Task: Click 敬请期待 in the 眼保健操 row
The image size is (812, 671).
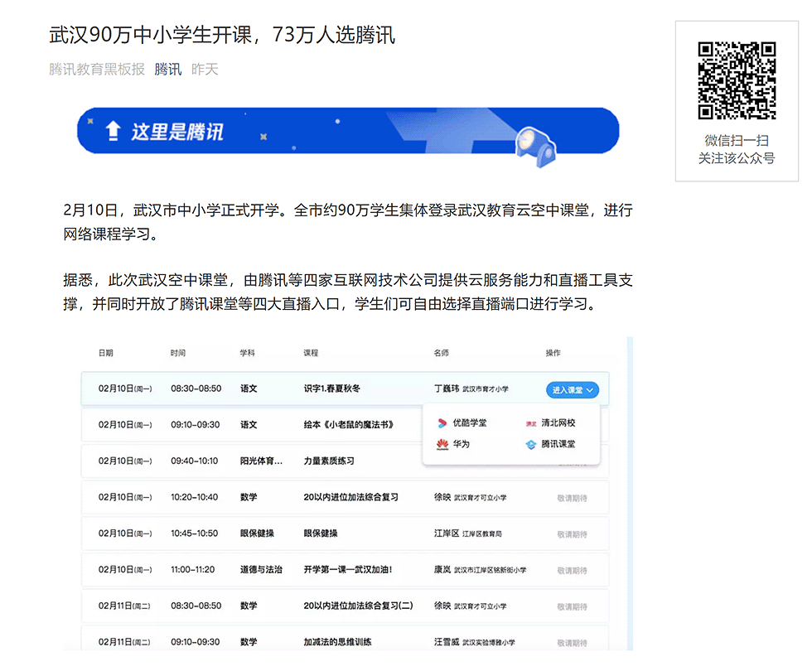Action: [573, 534]
